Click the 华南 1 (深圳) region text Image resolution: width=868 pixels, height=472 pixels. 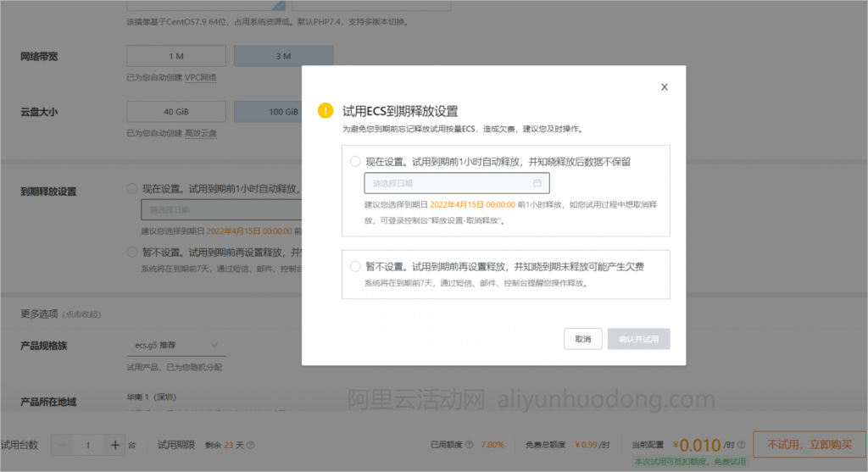(151, 397)
